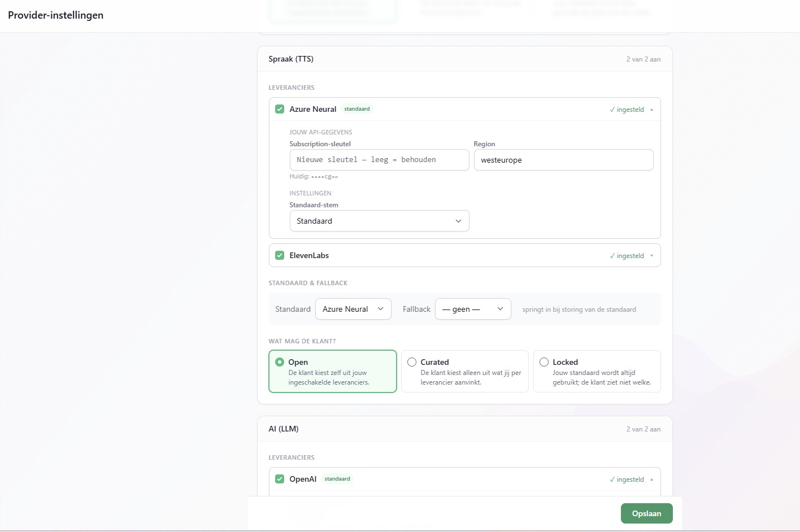Image resolution: width=800 pixels, height=532 pixels.
Task: Click the 'Subscription-sleutel' field label
Action: point(320,144)
